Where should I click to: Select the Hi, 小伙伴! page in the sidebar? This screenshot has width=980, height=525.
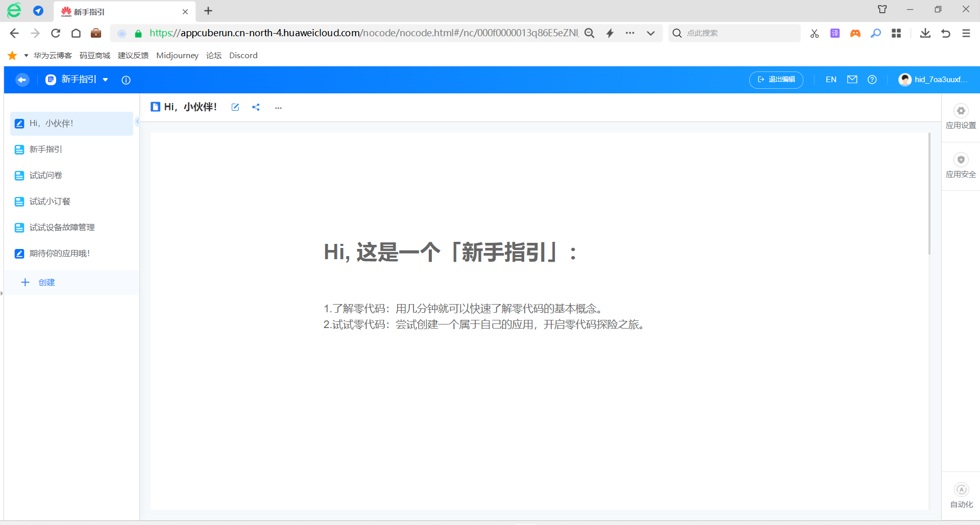[71, 123]
